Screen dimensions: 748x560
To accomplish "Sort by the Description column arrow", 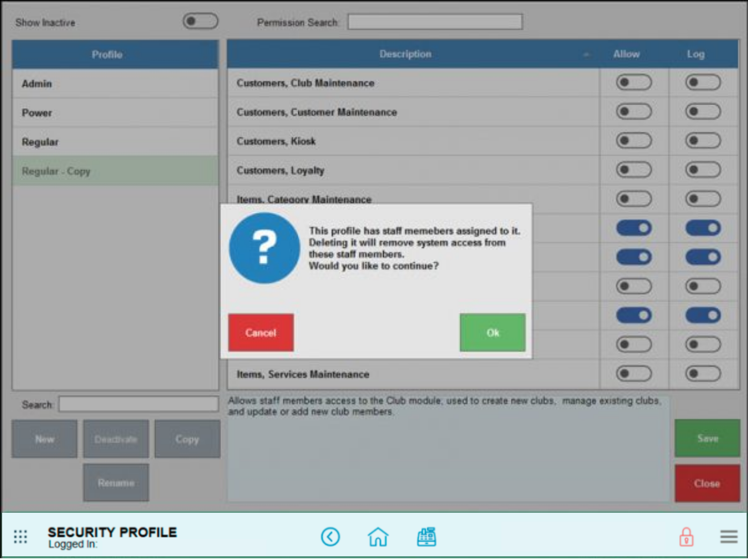I will 586,55.
